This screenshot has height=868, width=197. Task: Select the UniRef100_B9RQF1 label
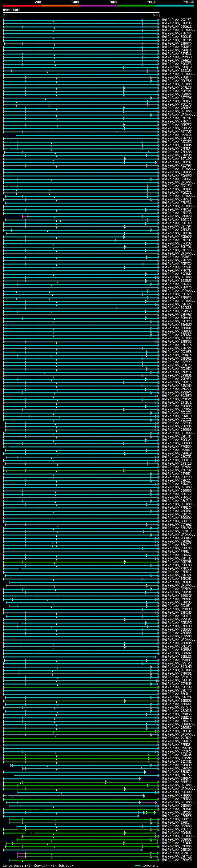point(177,50)
